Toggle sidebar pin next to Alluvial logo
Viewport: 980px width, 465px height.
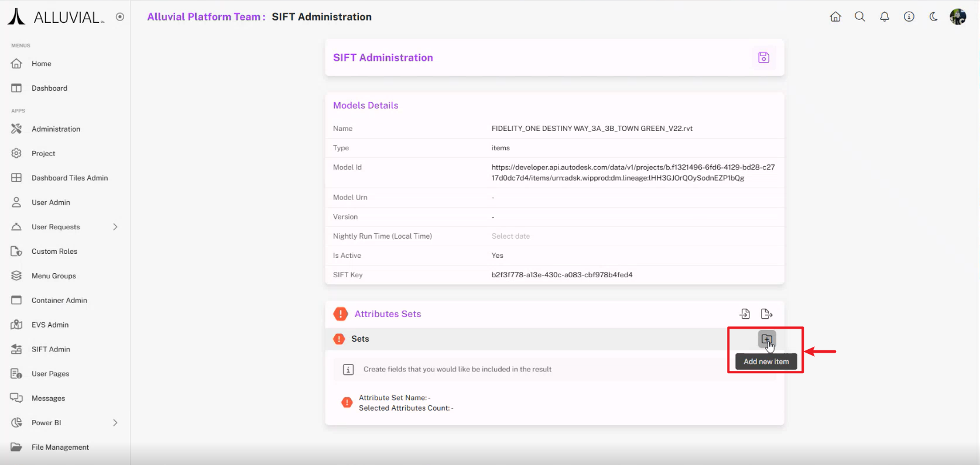pos(120,17)
